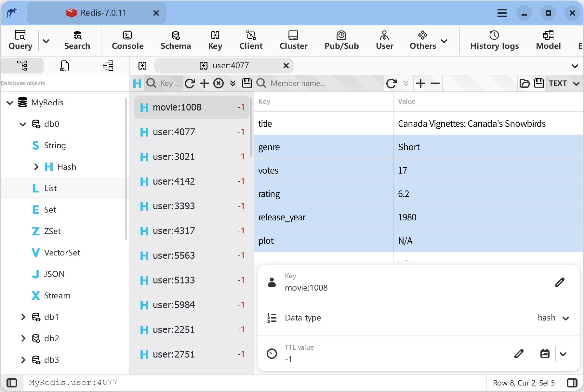This screenshot has width=584, height=392.
Task: Select the rating row value 6.2
Action: click(488, 194)
